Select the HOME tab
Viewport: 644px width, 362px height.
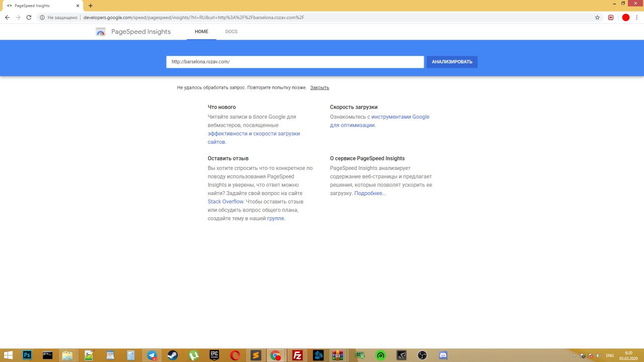pos(201,32)
